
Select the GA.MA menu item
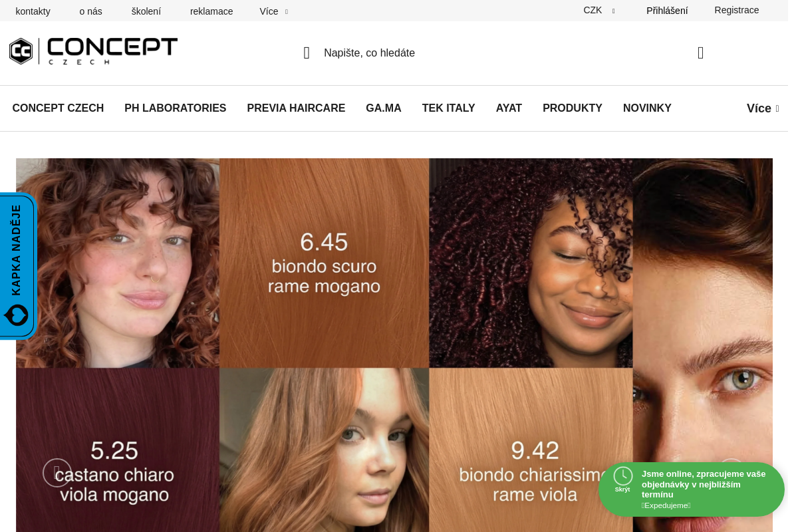pos(384,108)
